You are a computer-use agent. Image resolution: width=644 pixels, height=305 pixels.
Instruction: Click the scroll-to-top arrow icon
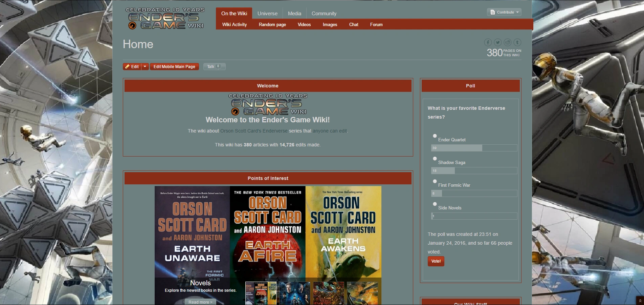pyautogui.click(x=640, y=301)
